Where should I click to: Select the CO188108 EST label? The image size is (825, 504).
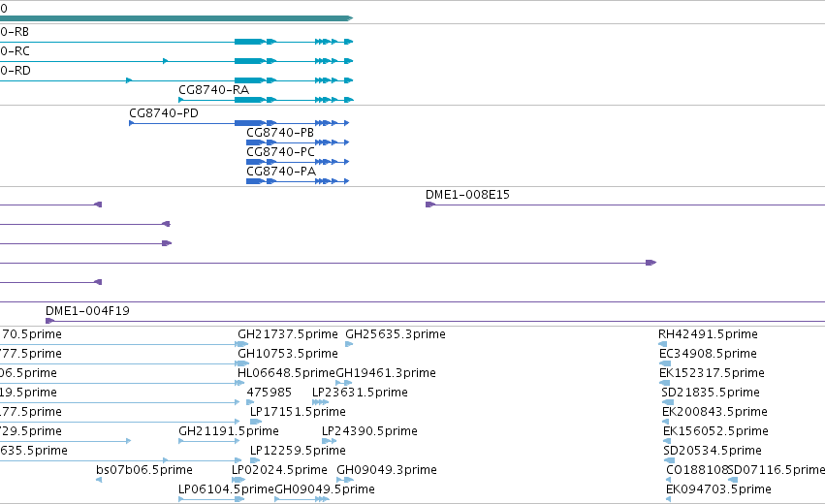tap(697, 470)
